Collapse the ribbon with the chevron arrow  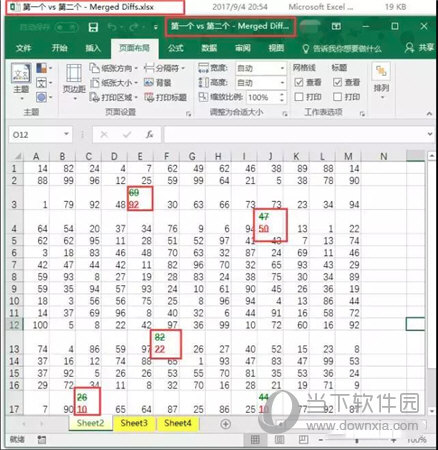pos(429,114)
